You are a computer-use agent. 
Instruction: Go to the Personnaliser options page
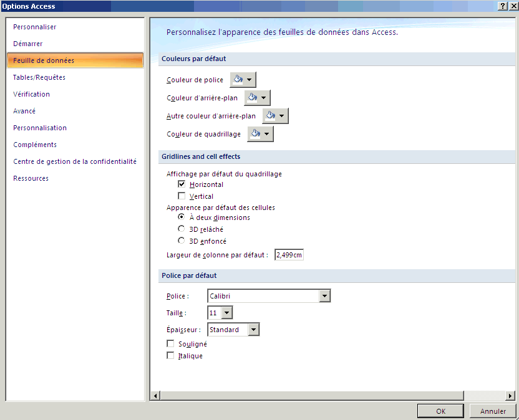pos(35,27)
